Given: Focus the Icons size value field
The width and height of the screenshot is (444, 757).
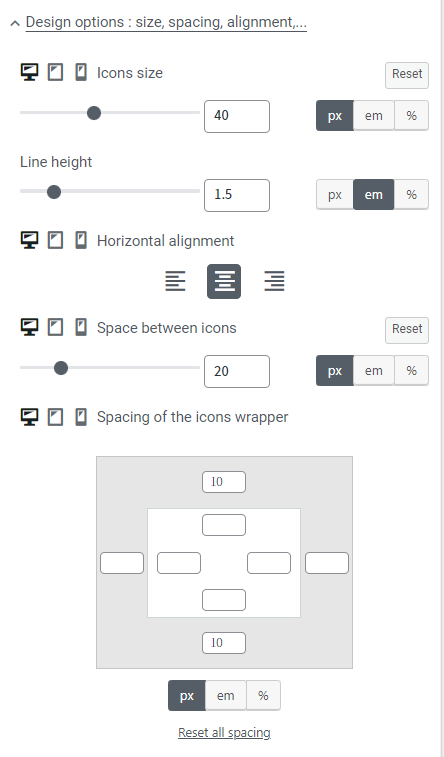Looking at the screenshot, I should (236, 116).
